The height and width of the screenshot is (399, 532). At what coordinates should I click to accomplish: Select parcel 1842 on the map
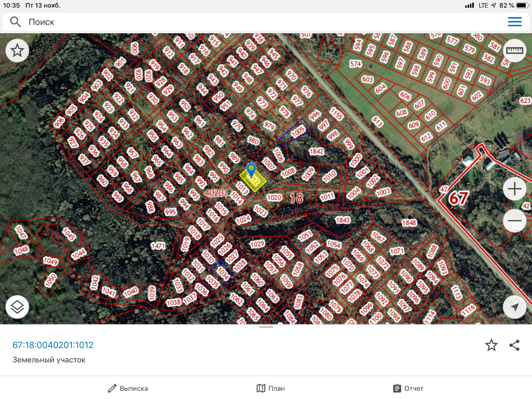tap(316, 151)
